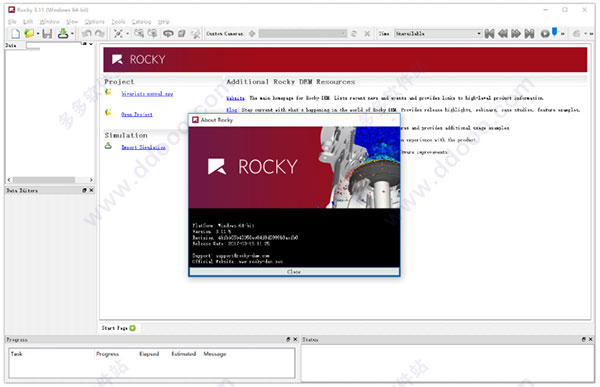Click the Fit View toolbar icon
This screenshot has width=600, height=387.
point(119,34)
